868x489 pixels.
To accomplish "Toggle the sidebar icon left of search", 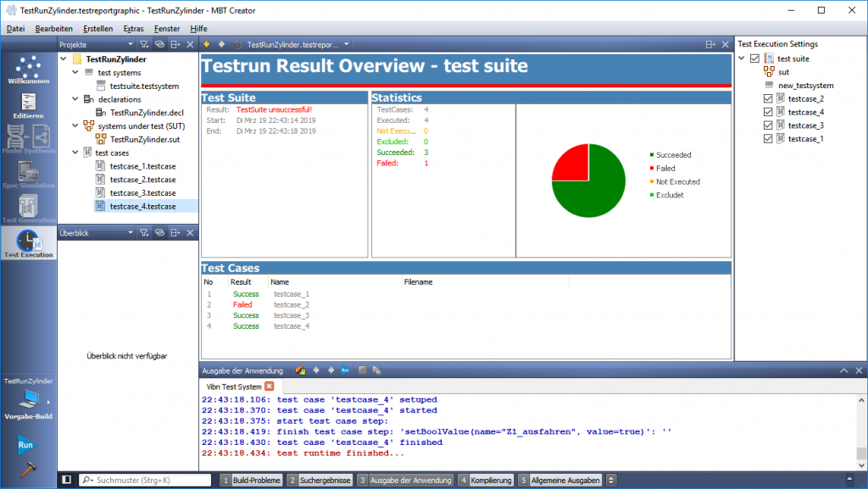I will pyautogui.click(x=67, y=481).
